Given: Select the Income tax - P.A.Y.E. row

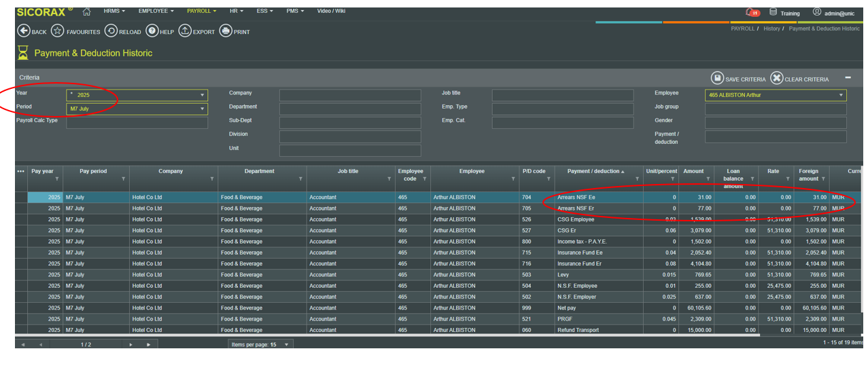Looking at the screenshot, I should tap(438, 242).
